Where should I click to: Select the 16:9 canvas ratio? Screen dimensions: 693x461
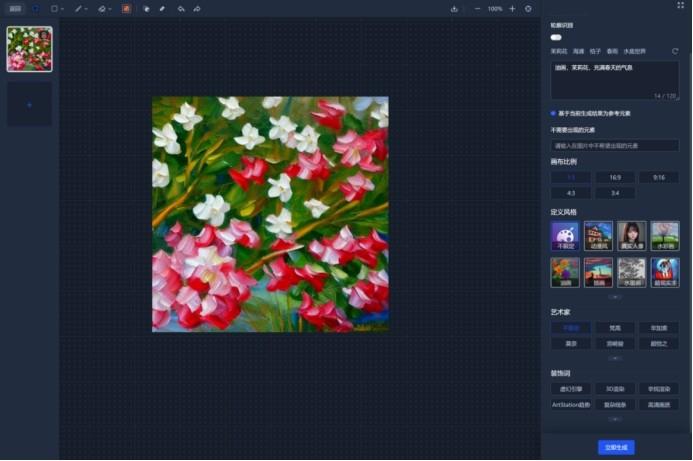pyautogui.click(x=615, y=176)
